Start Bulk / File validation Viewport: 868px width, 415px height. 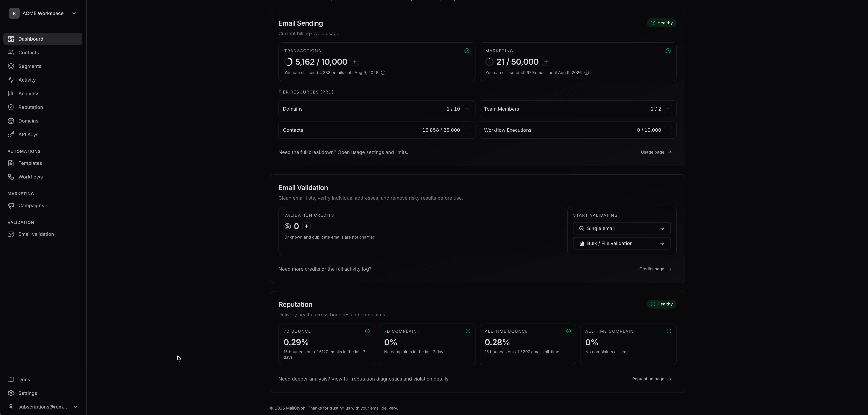[622, 243]
